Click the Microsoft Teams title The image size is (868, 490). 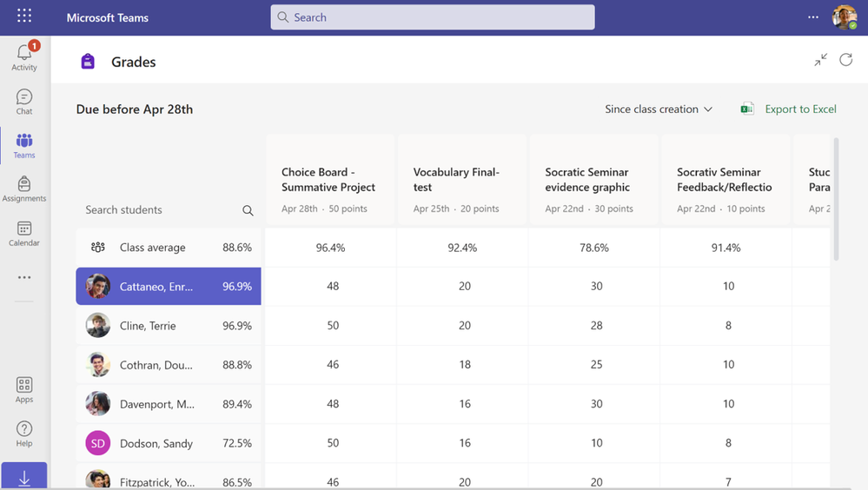(108, 17)
